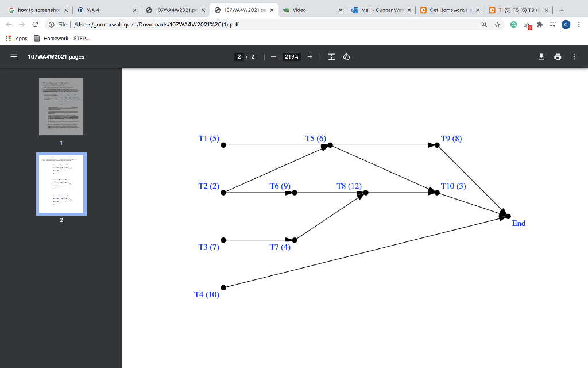Image resolution: width=588 pixels, height=368 pixels.
Task: Click the End label in the diagram
Action: (x=519, y=223)
